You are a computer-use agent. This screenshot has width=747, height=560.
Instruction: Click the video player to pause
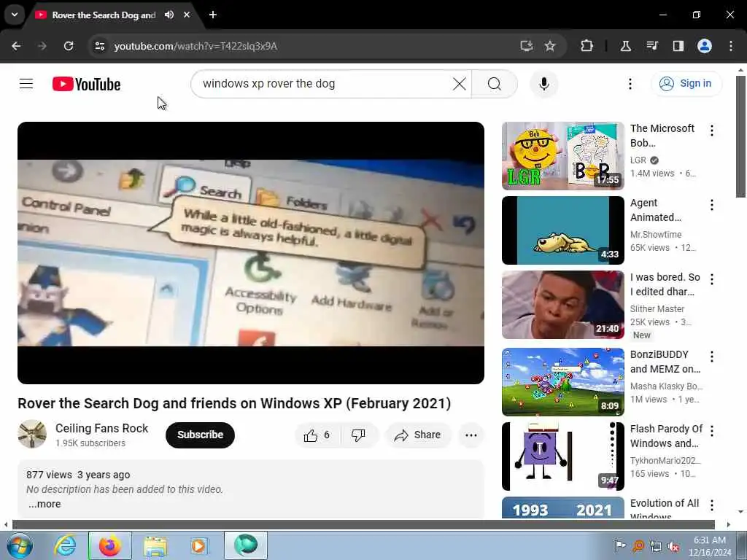(251, 253)
